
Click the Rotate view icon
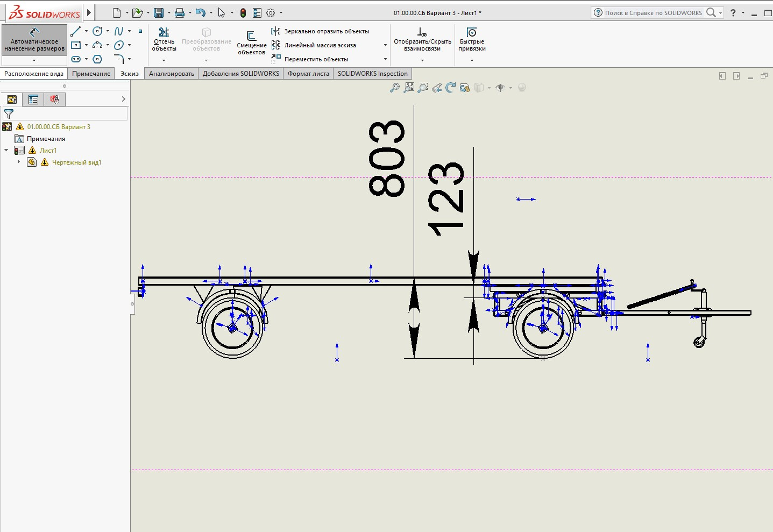pyautogui.click(x=451, y=88)
